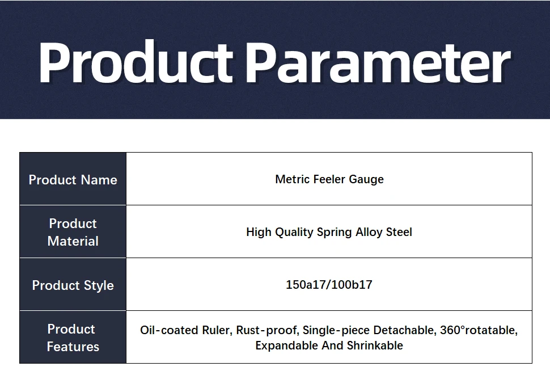Click "Expandable And Shrinkable" feature text
The height and width of the screenshot is (392, 550).
pos(329,345)
